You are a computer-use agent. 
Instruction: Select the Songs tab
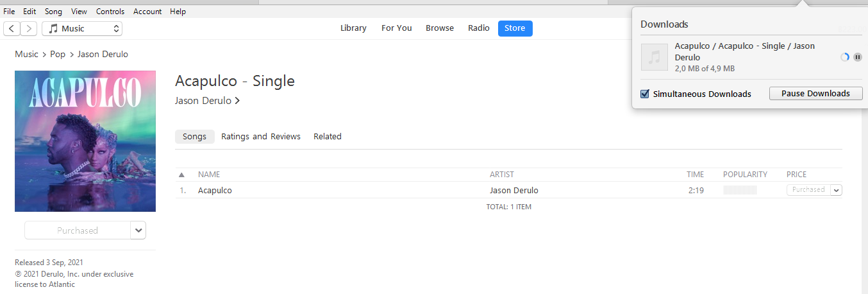(x=195, y=137)
